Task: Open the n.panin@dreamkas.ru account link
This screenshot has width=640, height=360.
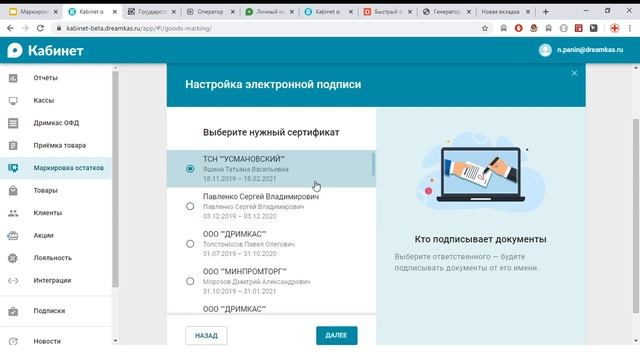Action: click(x=590, y=50)
